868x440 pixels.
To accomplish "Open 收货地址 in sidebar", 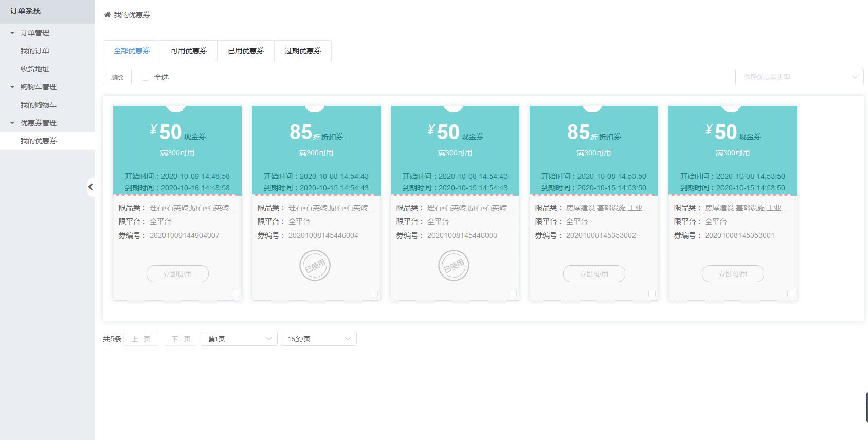I will pos(35,69).
